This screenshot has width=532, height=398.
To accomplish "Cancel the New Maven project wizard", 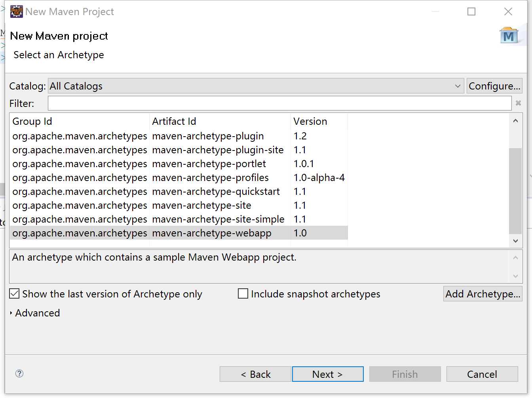I will click(482, 374).
